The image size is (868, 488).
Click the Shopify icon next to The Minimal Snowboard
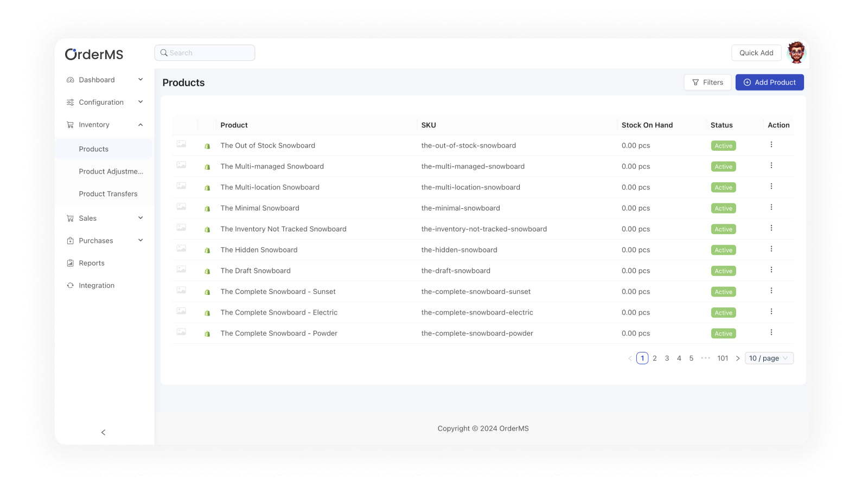pos(208,208)
